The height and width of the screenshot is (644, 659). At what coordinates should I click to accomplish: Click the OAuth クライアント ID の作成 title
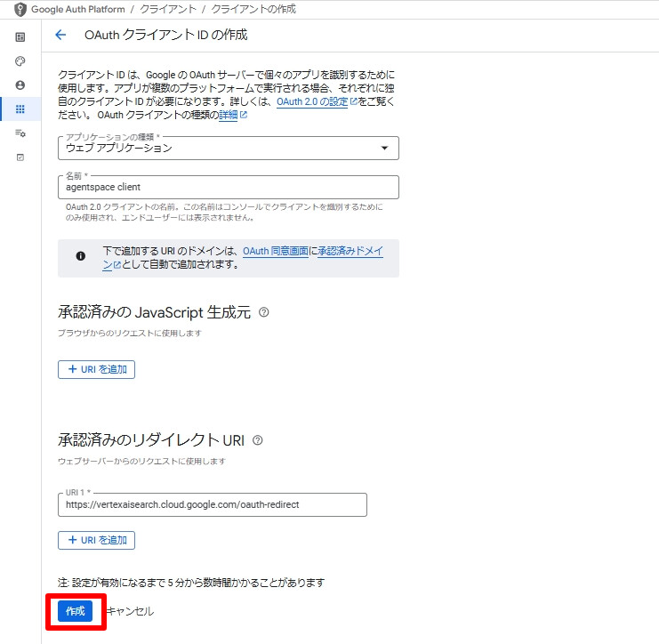[x=166, y=35]
